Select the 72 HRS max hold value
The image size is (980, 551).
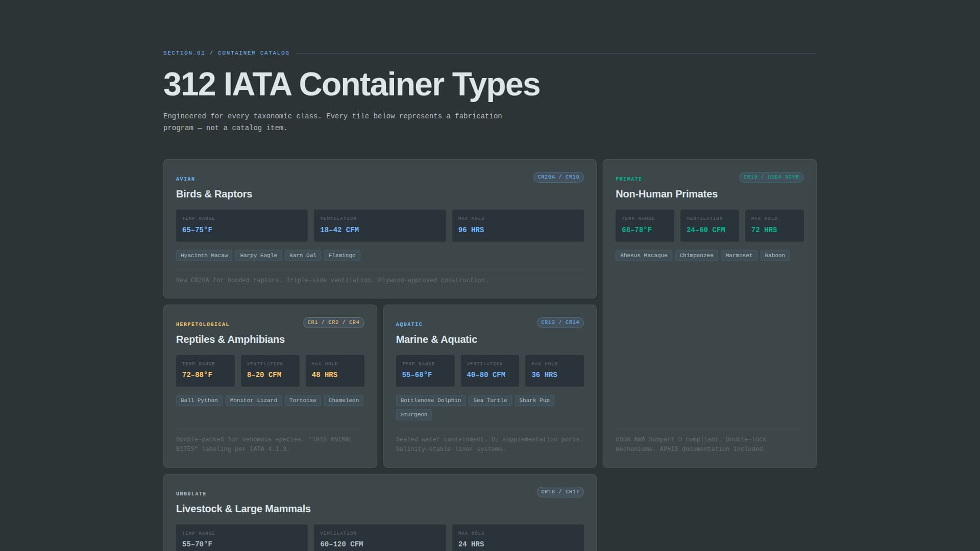point(764,230)
